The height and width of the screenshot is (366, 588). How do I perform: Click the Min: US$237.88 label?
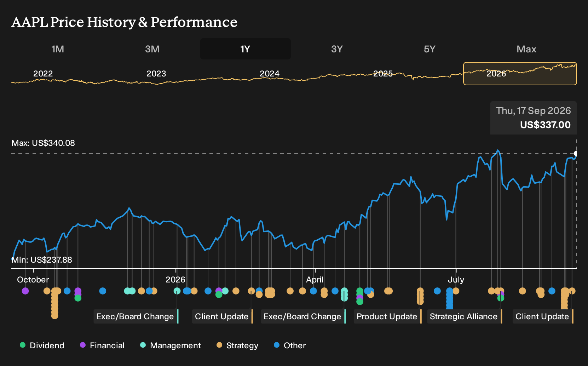click(x=42, y=260)
